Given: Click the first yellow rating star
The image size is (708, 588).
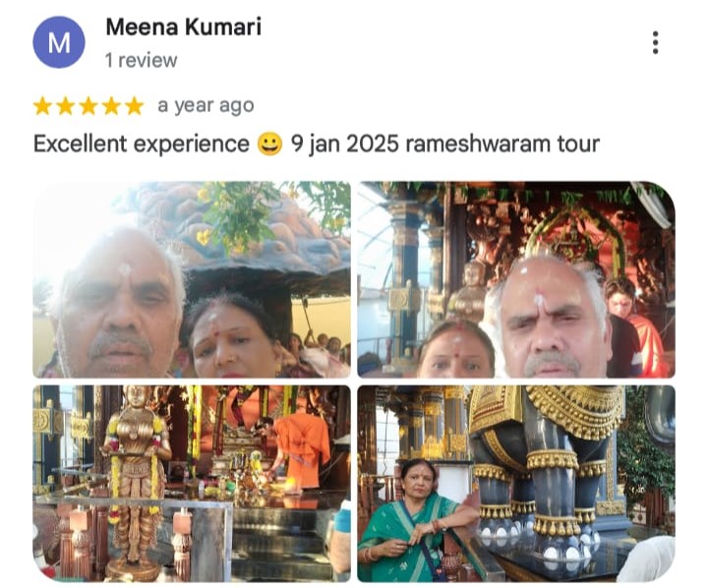Looking at the screenshot, I should pyautogui.click(x=42, y=106).
